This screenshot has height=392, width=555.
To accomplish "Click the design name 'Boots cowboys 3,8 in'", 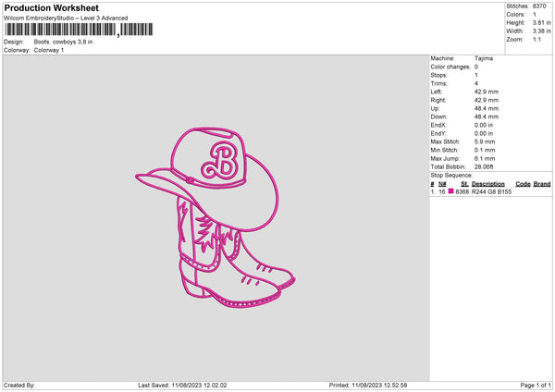I will [x=63, y=42].
